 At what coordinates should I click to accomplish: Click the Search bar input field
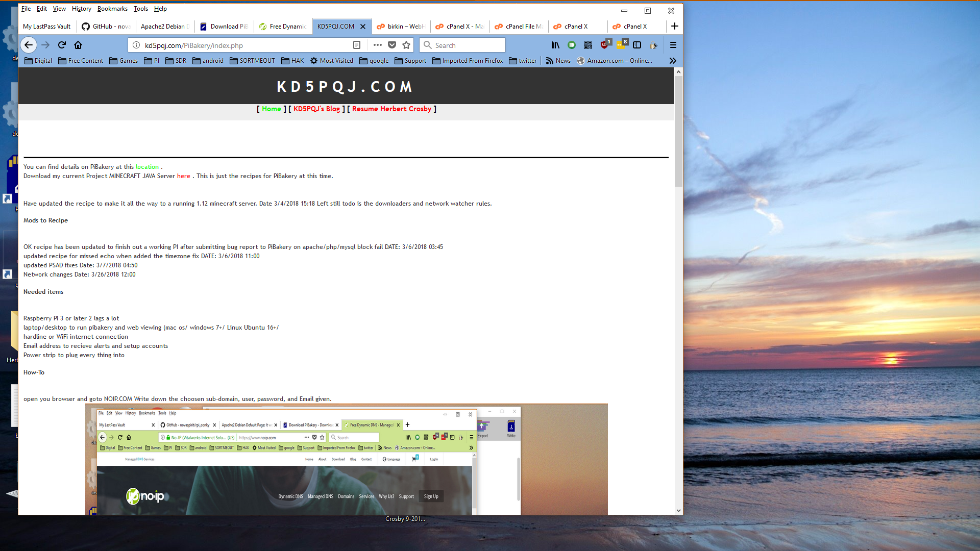tap(462, 45)
